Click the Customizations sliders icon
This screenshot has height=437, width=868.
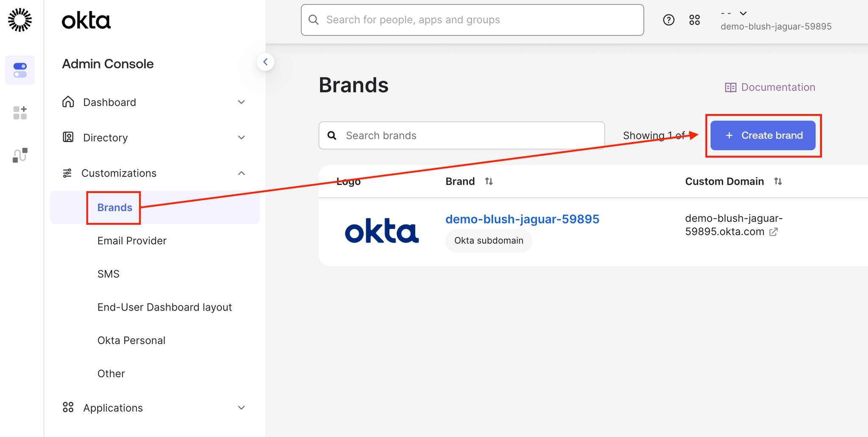[x=67, y=173]
